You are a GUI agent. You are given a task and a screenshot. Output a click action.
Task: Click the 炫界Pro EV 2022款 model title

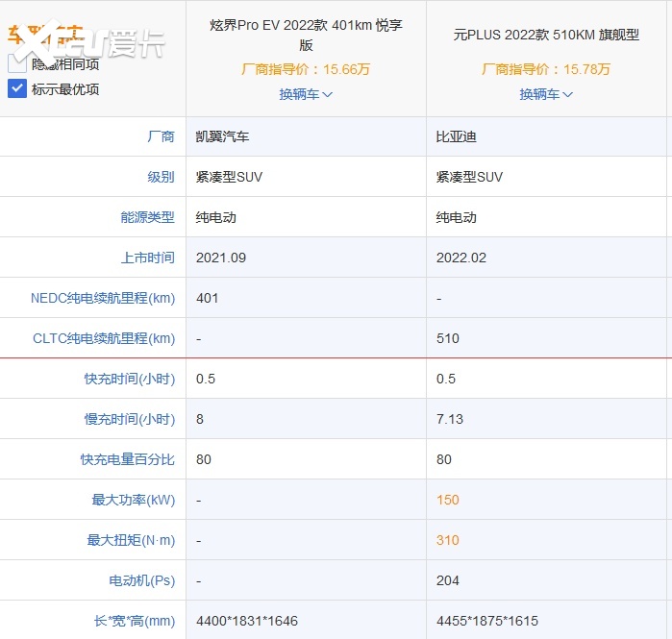(306, 35)
